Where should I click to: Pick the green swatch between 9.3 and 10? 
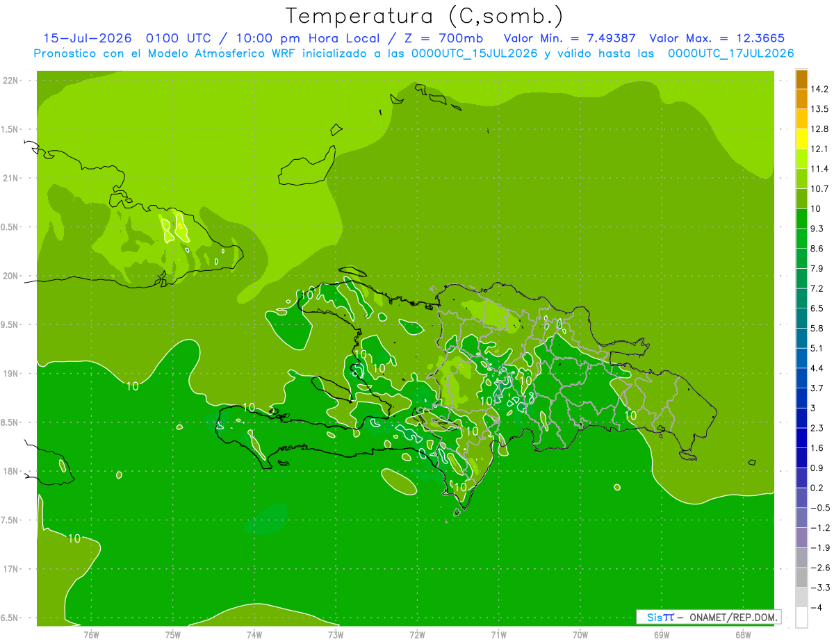(x=801, y=219)
